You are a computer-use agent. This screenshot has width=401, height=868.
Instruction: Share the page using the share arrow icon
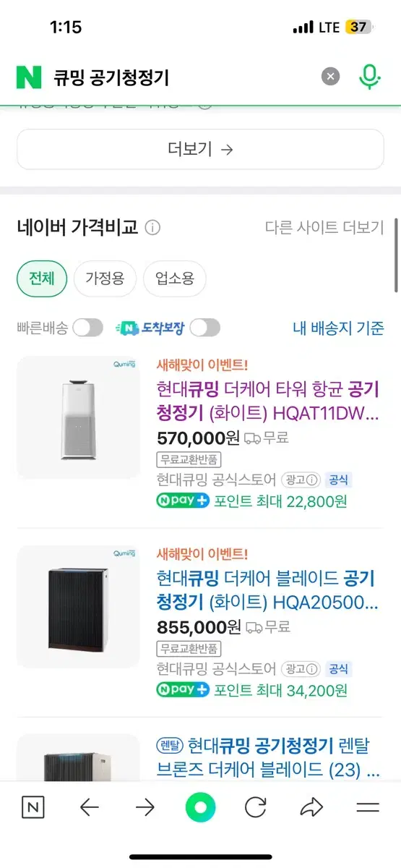click(311, 807)
